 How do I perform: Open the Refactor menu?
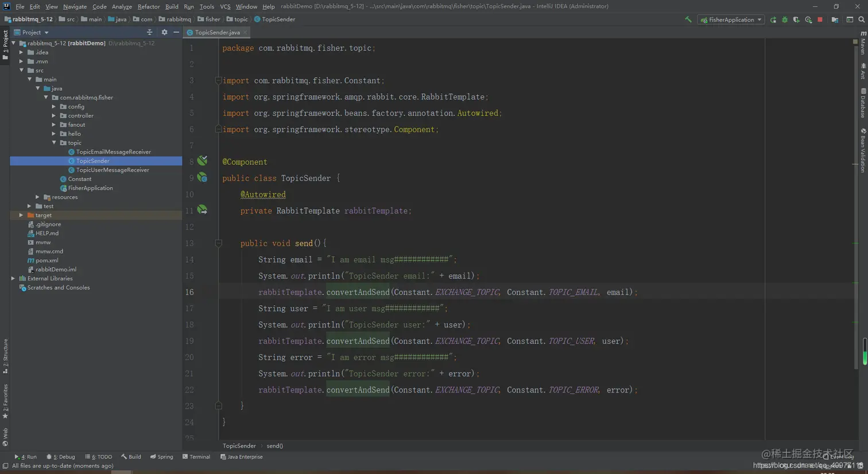point(149,6)
